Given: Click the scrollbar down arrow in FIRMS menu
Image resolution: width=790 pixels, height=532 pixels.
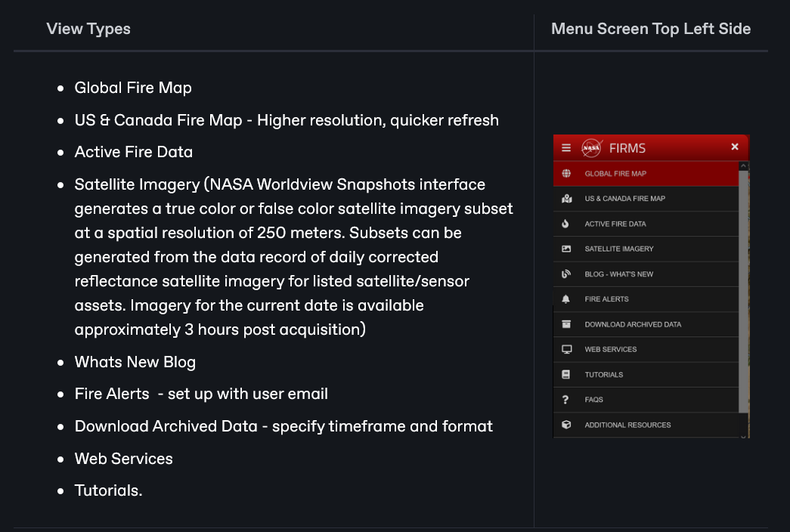Looking at the screenshot, I should [x=743, y=435].
